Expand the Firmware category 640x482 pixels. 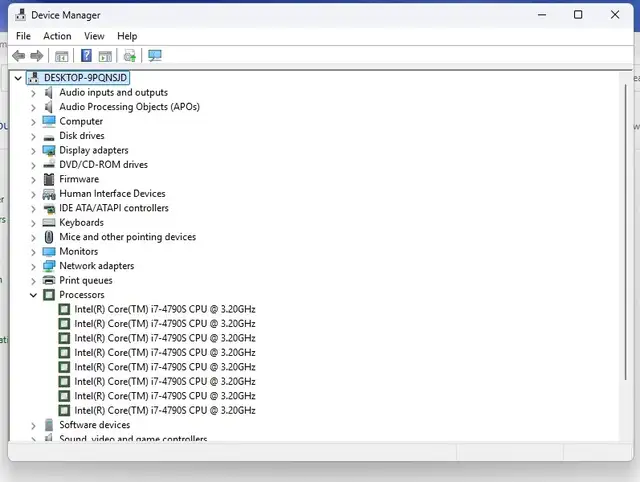pyautogui.click(x=33, y=180)
